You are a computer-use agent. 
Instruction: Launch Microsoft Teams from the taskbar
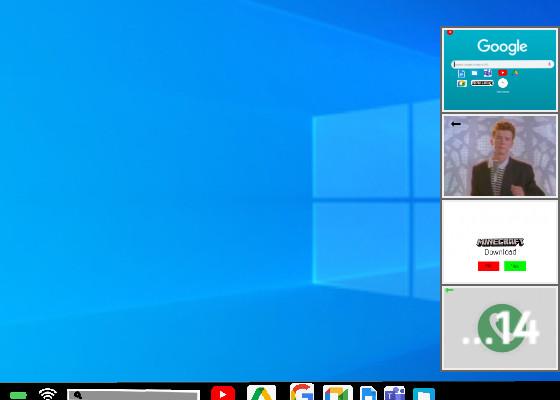tap(394, 393)
